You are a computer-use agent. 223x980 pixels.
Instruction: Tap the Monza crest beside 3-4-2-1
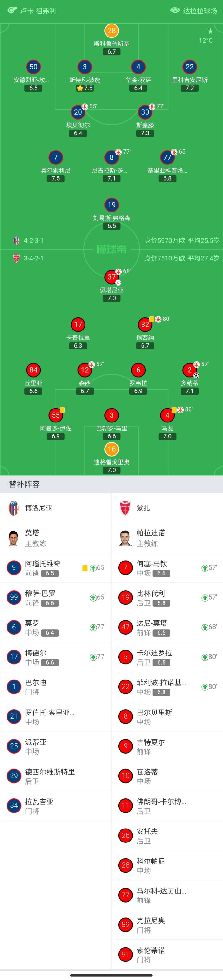(x=16, y=258)
